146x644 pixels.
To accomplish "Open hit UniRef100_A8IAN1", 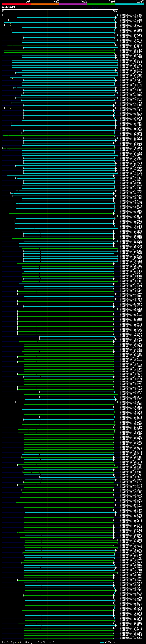I will pos(131,15).
